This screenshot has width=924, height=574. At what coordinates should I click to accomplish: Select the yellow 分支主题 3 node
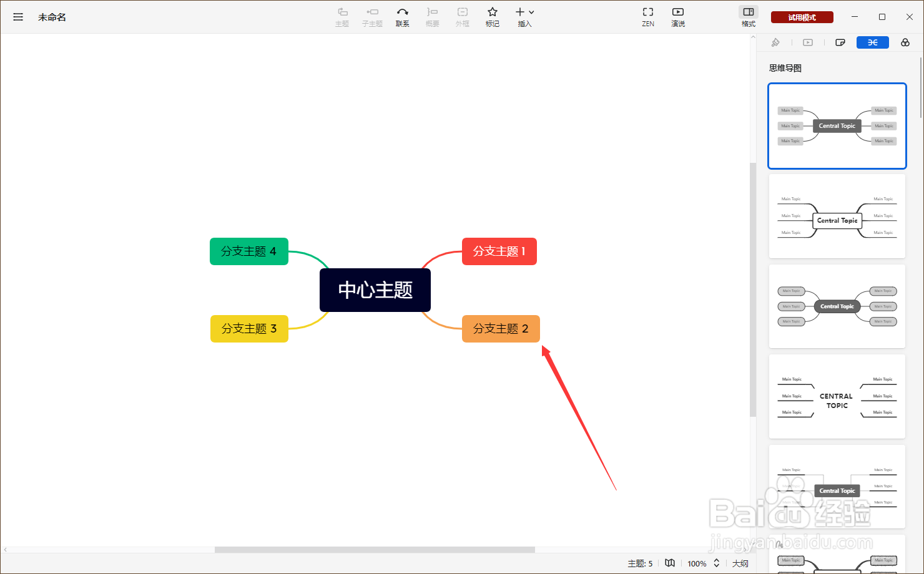coord(249,329)
